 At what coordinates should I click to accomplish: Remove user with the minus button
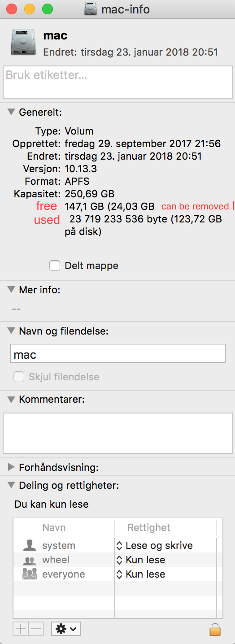tap(36, 629)
